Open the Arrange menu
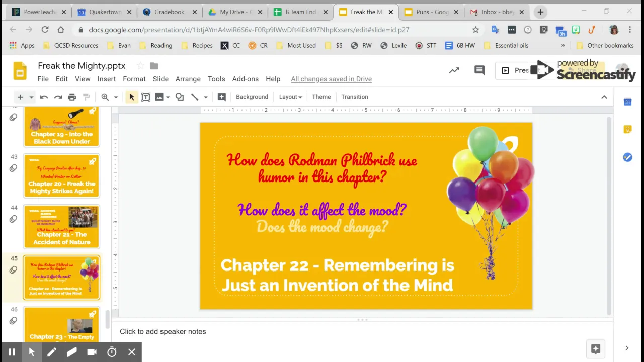The image size is (644, 362). click(188, 79)
